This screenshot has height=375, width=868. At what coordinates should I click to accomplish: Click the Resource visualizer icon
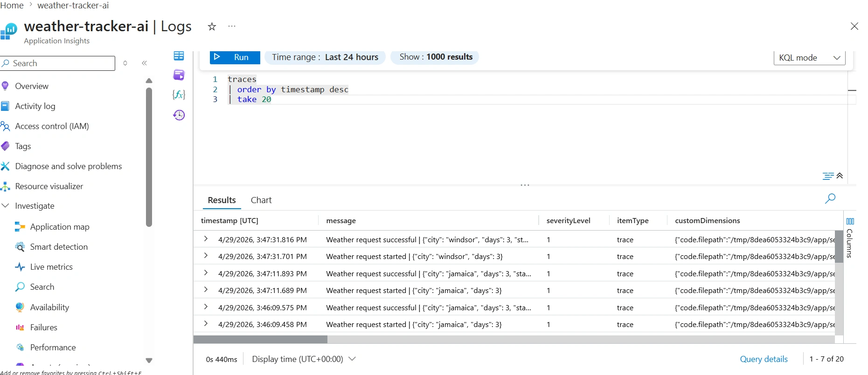coord(5,186)
